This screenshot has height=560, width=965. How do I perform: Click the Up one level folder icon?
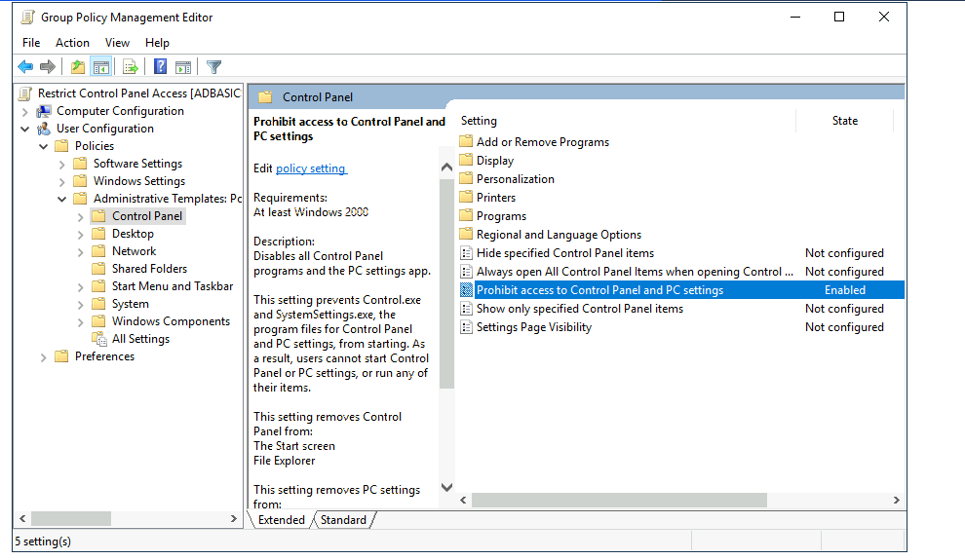(78, 67)
